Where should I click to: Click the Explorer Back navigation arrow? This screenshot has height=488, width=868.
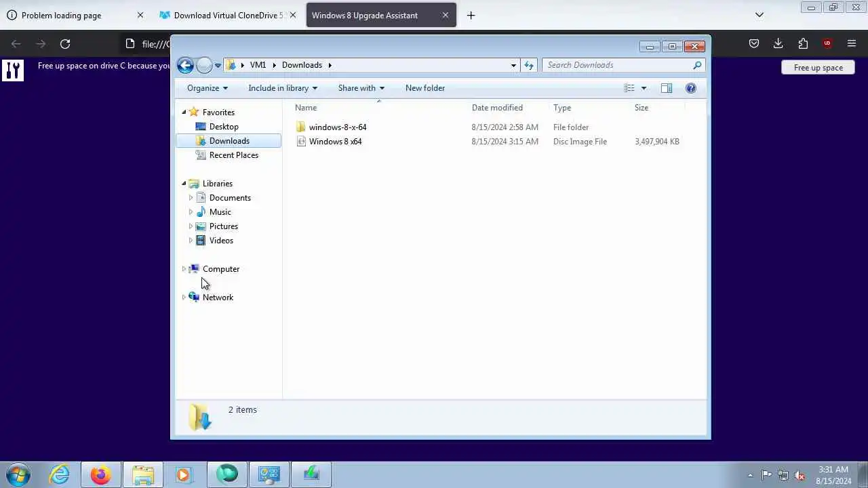[185, 65]
